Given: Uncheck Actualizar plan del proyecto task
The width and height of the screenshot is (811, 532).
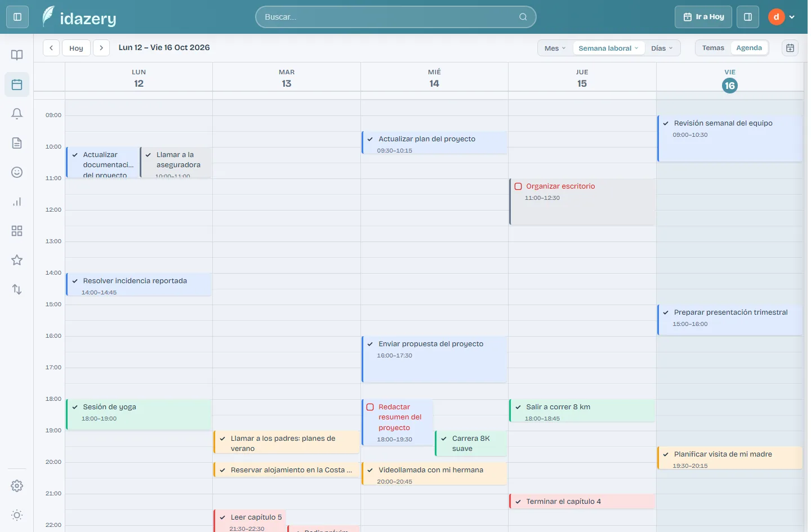Looking at the screenshot, I should point(370,139).
